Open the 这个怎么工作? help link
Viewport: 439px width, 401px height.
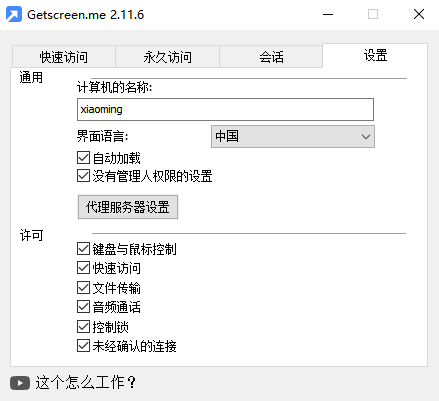pyautogui.click(x=86, y=382)
